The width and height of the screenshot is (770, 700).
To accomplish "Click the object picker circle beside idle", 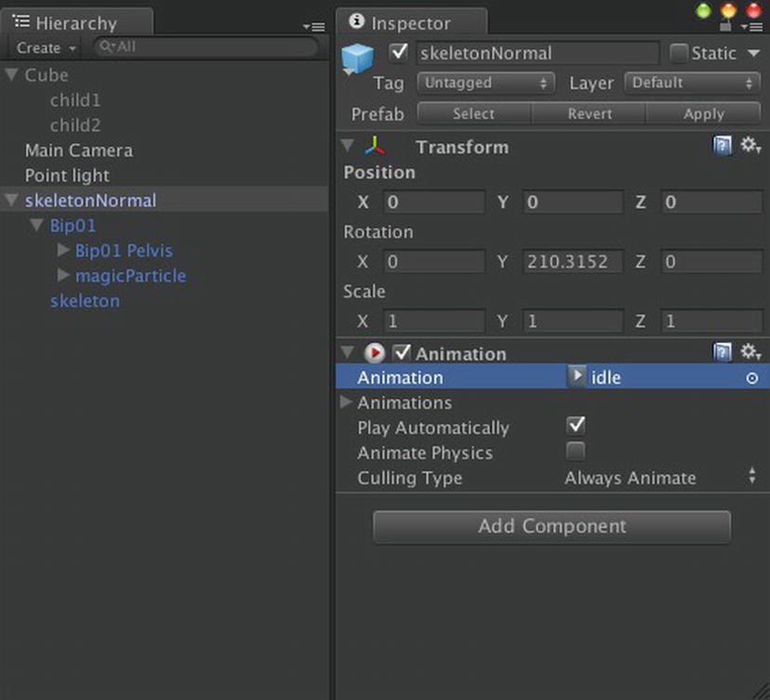I will point(751,378).
